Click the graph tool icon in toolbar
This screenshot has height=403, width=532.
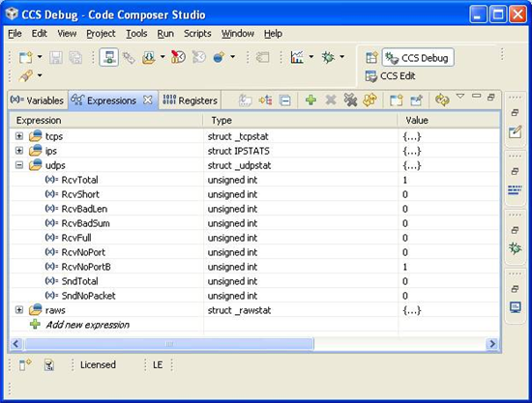tap(297, 57)
